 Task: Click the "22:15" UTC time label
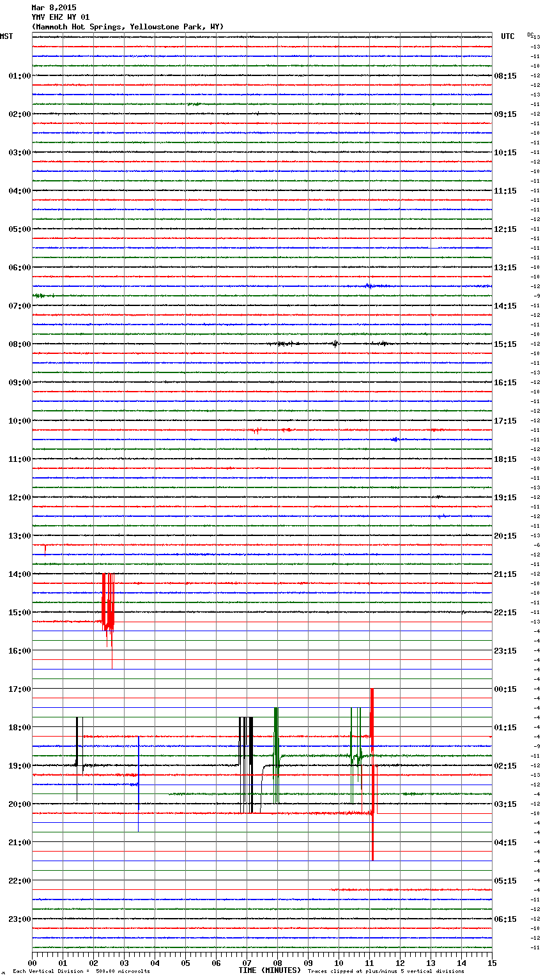505,612
